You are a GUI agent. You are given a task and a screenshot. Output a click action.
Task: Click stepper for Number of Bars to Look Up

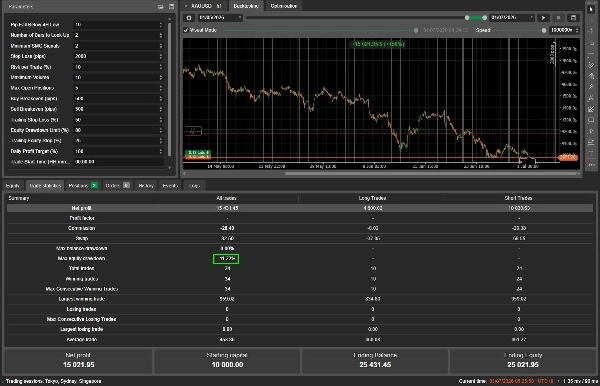coord(161,35)
